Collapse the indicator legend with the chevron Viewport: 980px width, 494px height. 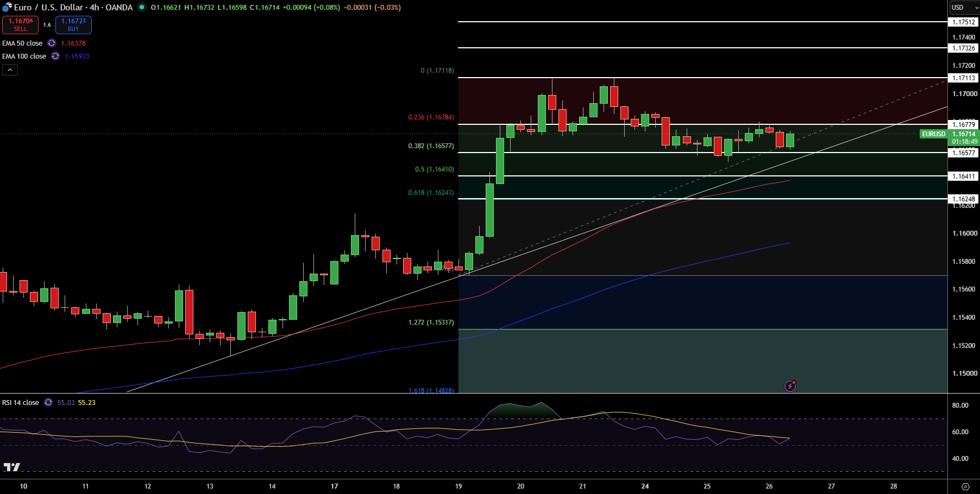tap(10, 69)
